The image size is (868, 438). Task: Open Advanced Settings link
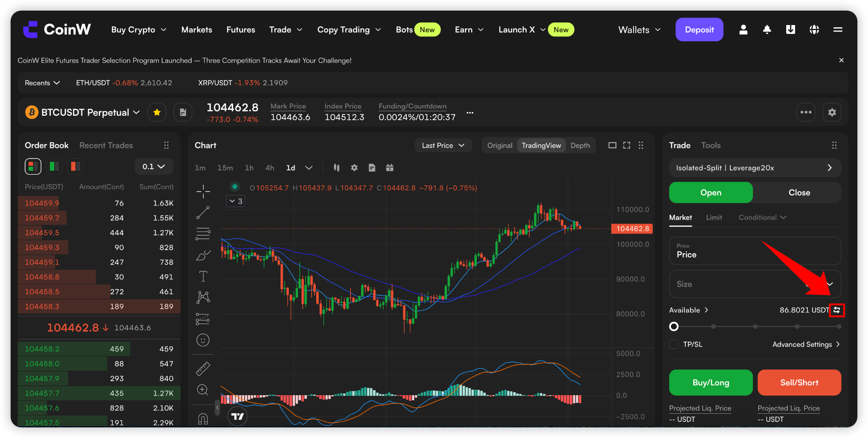coord(806,344)
